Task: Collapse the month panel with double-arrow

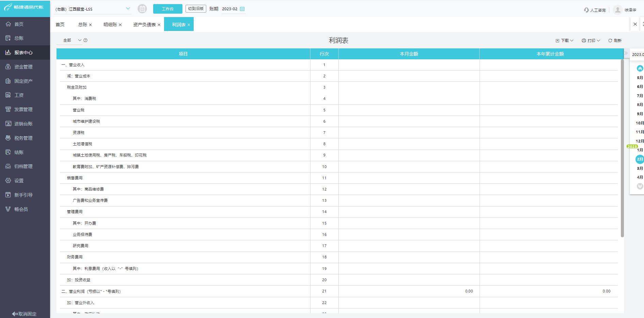Action: [626, 53]
